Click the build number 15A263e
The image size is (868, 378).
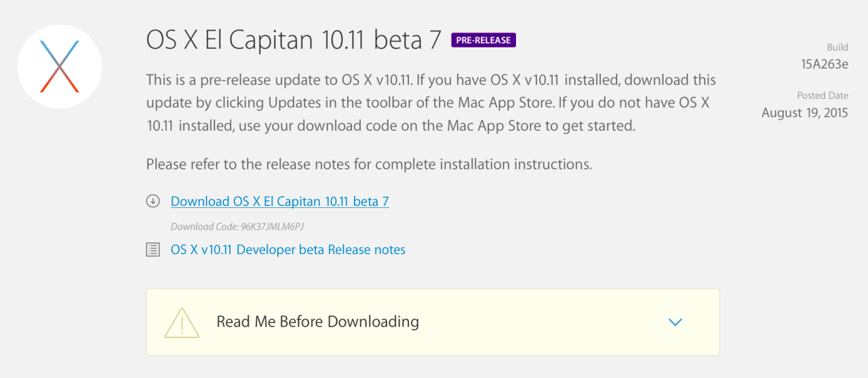click(824, 64)
